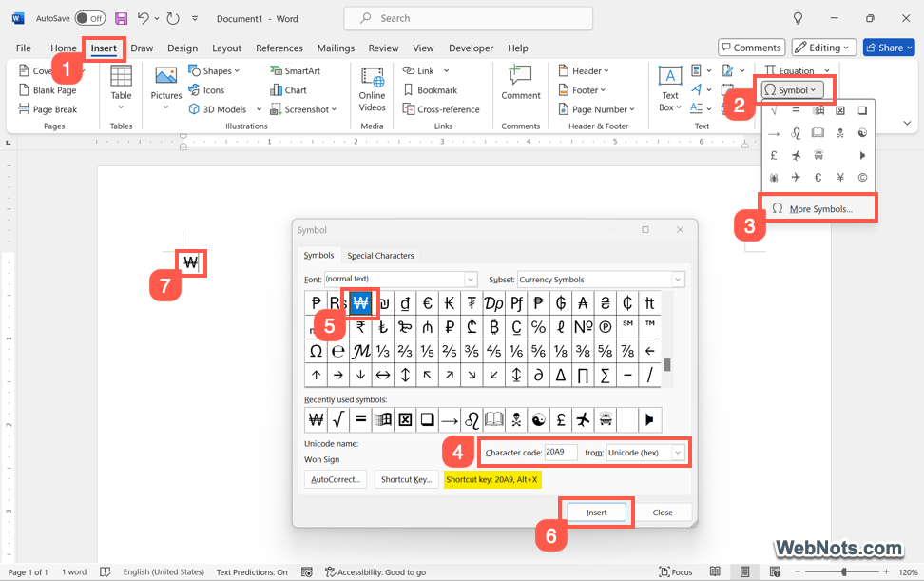Open the Header dropdown
The height and width of the screenshot is (581, 924).
[x=583, y=70]
